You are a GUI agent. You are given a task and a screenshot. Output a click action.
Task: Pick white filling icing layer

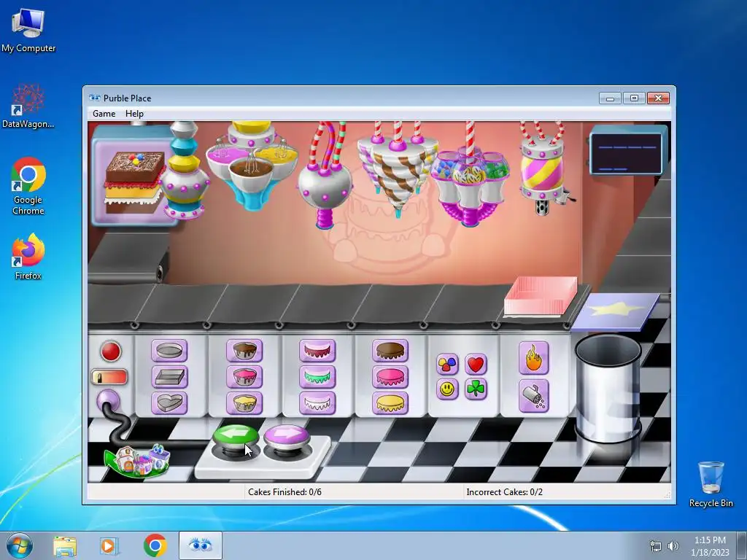[317, 402]
